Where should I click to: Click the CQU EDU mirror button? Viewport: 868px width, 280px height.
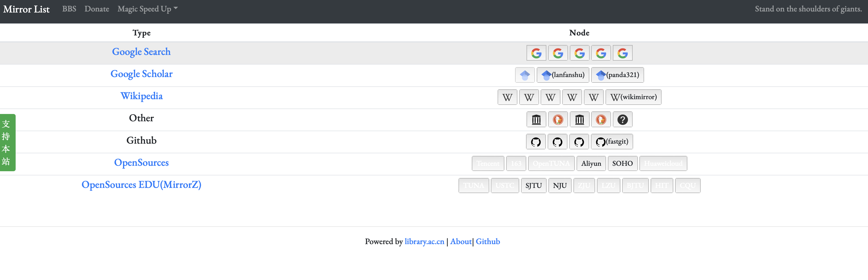pyautogui.click(x=688, y=186)
